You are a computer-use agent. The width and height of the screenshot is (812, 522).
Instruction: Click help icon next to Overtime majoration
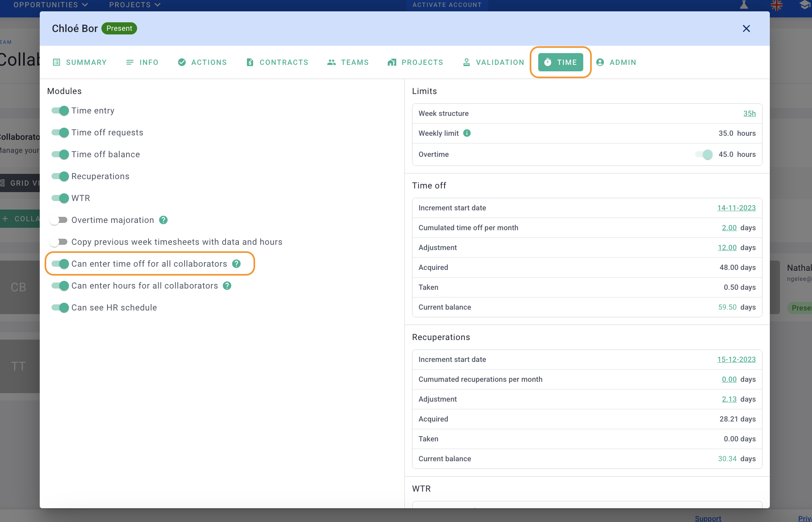click(163, 220)
